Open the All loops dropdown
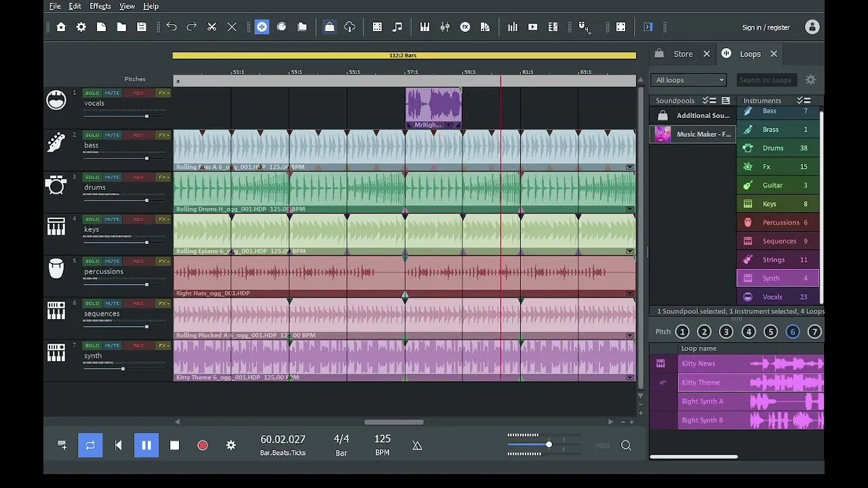868x488 pixels. pos(689,80)
